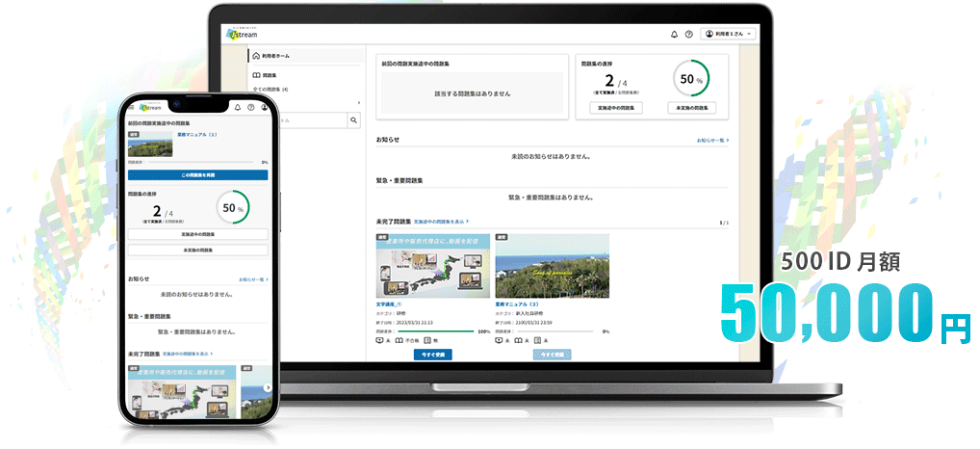Tap the wide blue button on phone
This screenshot has width=980, height=449.
coord(198,175)
